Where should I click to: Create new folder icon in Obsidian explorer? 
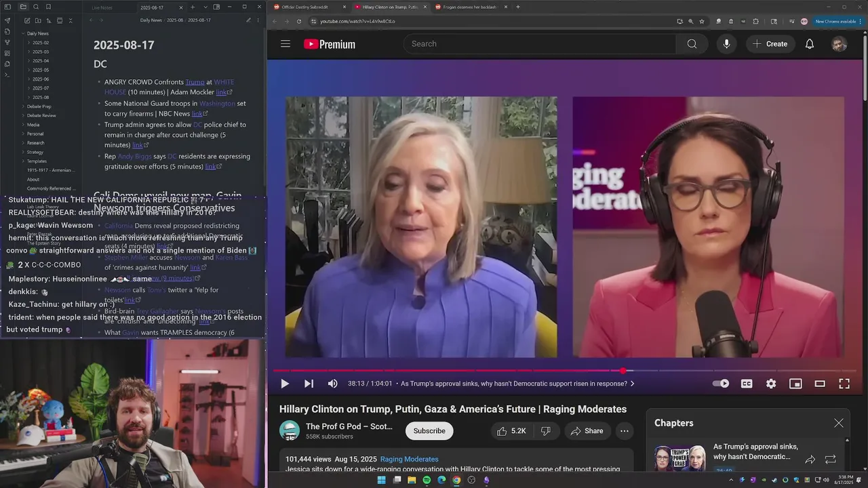pos(38,21)
